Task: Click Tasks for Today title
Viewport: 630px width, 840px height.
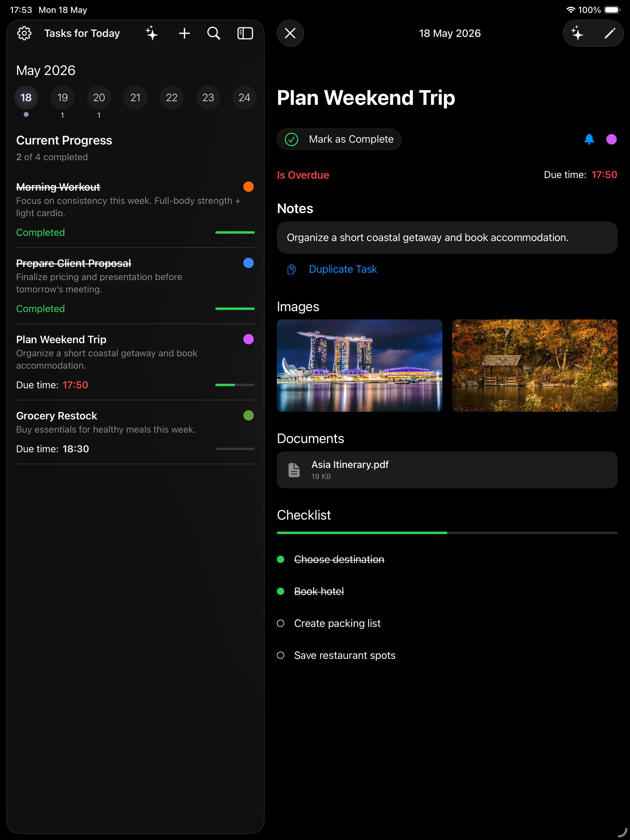Action: [x=82, y=34]
